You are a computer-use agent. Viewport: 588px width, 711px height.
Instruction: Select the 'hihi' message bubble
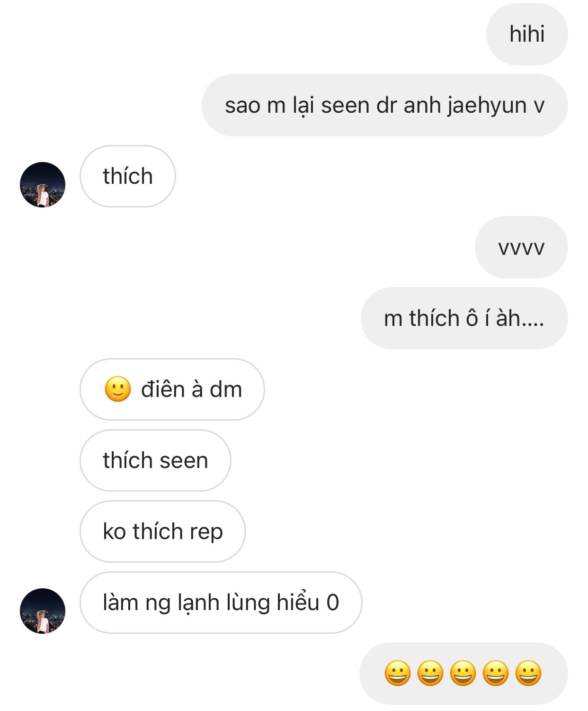click(527, 34)
